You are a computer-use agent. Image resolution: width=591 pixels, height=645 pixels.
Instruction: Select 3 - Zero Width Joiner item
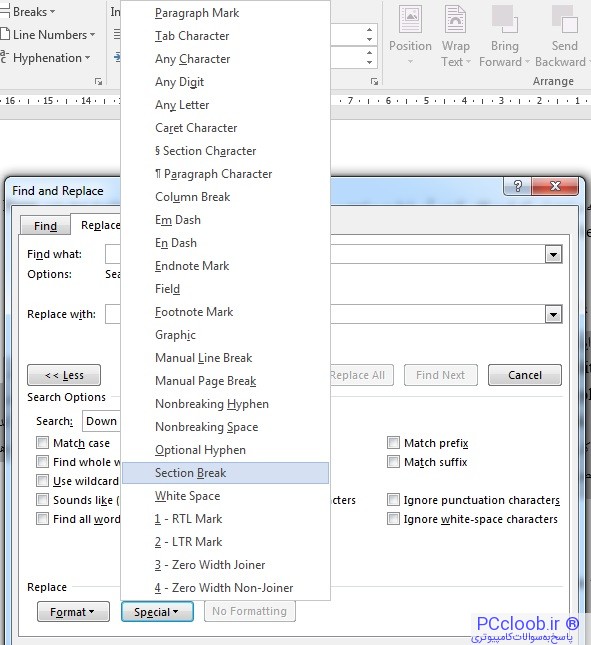click(225, 565)
